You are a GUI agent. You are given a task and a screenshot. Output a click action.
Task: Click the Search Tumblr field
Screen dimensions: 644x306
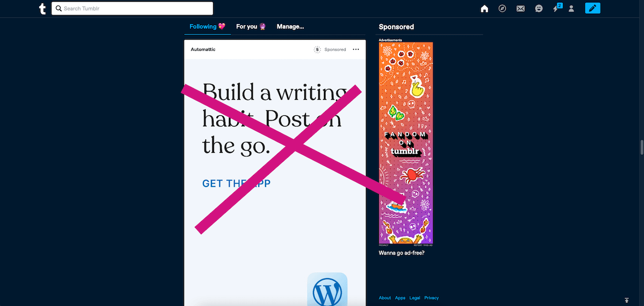coord(132,9)
